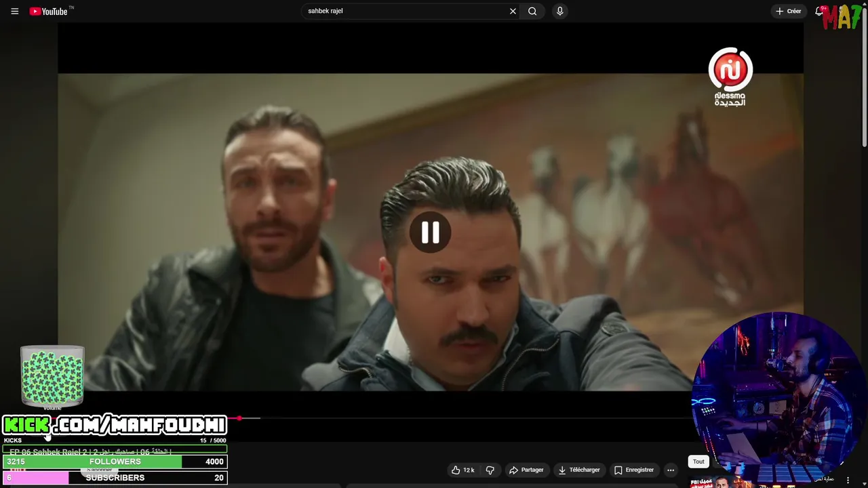The height and width of the screenshot is (488, 868).
Task: Start voice search with the microphone icon
Action: [559, 11]
